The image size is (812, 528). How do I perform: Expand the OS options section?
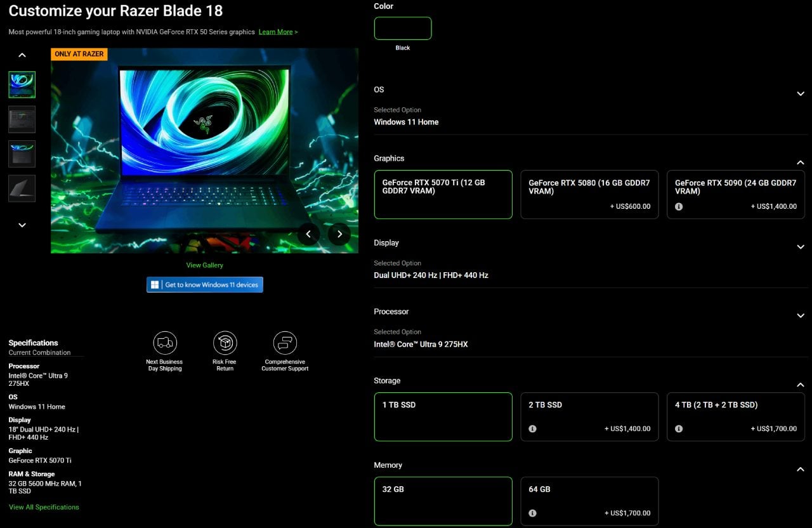(801, 93)
